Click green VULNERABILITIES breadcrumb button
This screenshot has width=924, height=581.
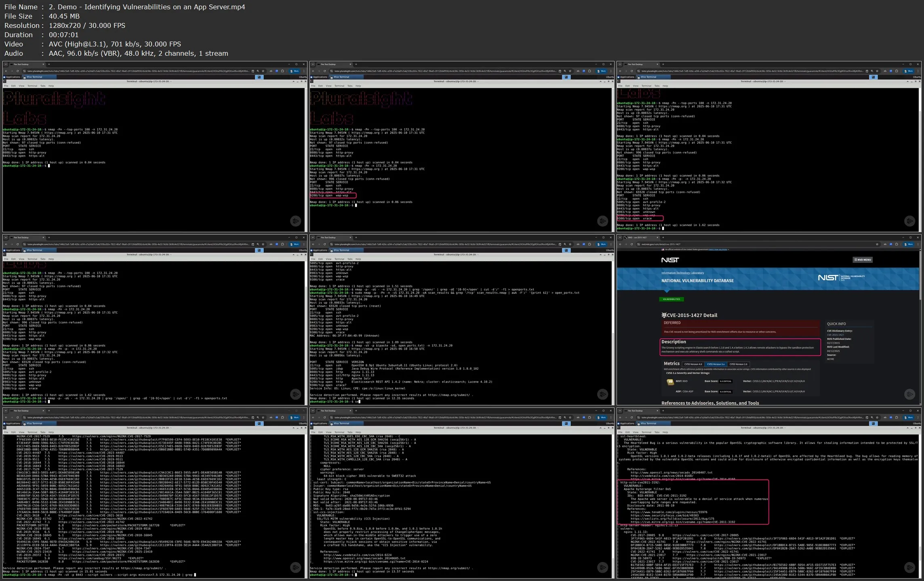click(x=671, y=299)
